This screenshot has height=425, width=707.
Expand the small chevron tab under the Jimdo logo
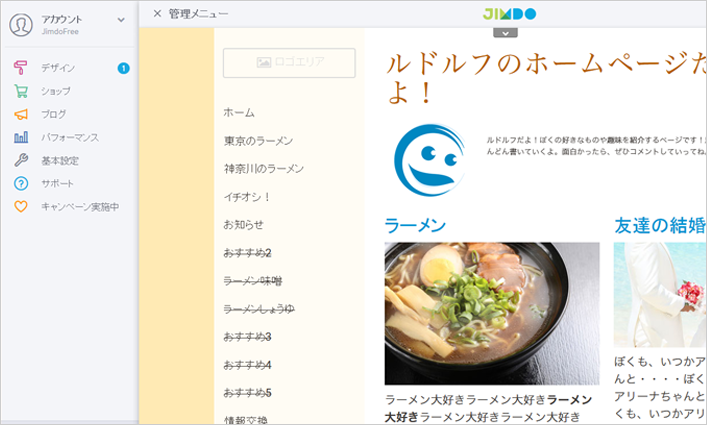point(505,33)
